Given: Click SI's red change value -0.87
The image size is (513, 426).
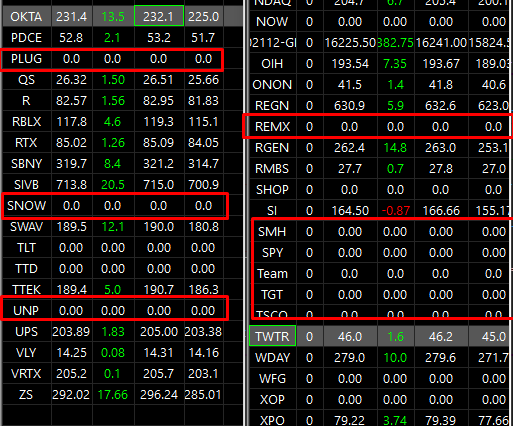Looking at the screenshot, I should 395,211.
